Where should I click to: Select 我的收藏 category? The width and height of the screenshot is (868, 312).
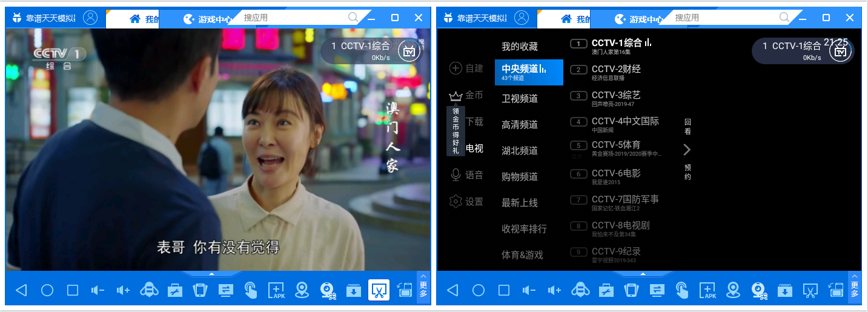point(520,46)
